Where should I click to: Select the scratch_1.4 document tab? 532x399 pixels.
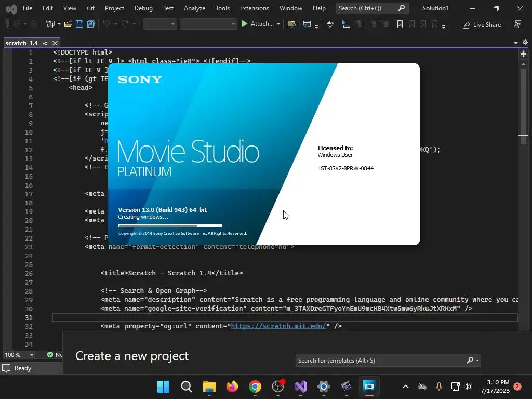tap(21, 43)
